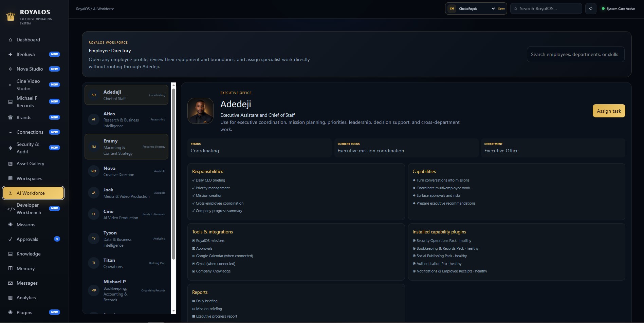Screen dimensions: 644x323
Task: Click Adedeji's profile photo thumbnail
Action: click(x=200, y=111)
